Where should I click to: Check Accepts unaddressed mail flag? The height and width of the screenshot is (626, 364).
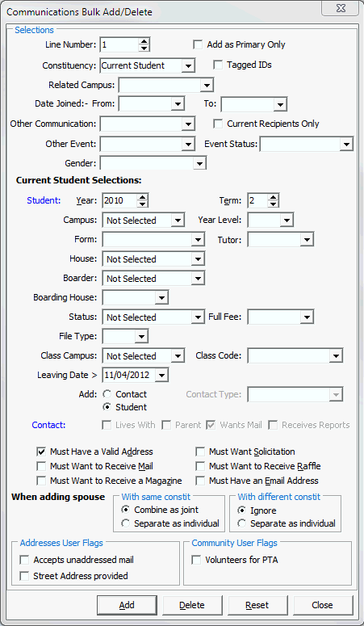25,560
